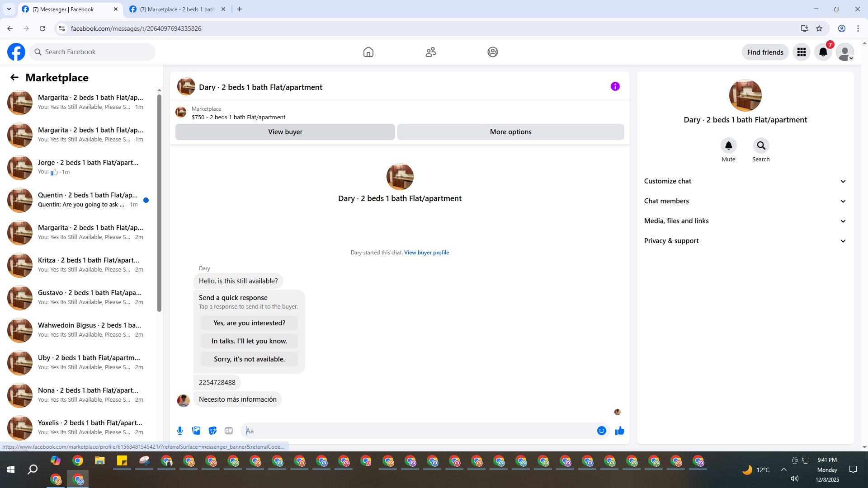
Task: Open the account profile avatar menu
Action: pos(845,52)
